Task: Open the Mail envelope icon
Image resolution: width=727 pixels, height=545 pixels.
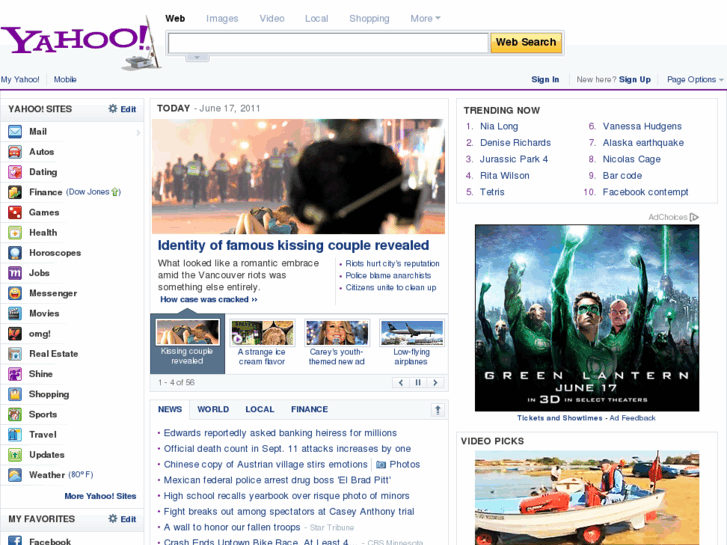Action: point(15,132)
